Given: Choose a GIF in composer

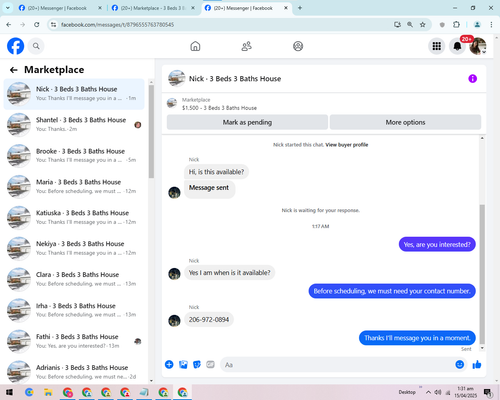Looking at the screenshot, I should click(210, 364).
